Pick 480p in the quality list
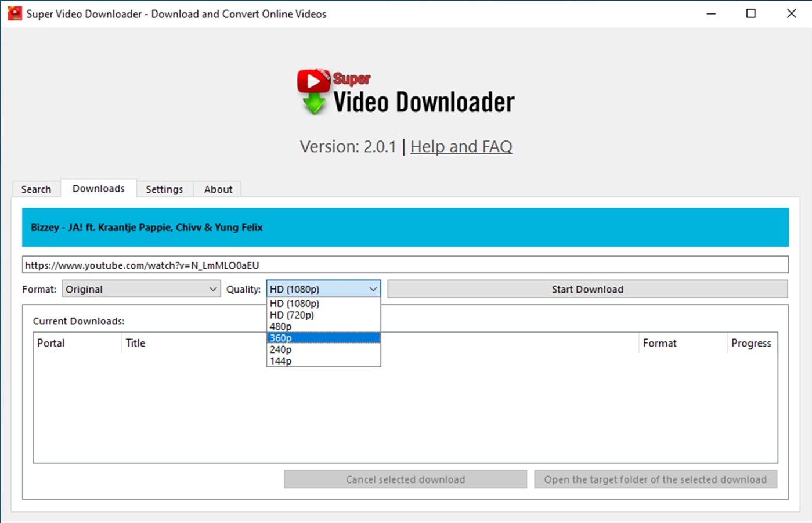The height and width of the screenshot is (523, 812). point(323,326)
